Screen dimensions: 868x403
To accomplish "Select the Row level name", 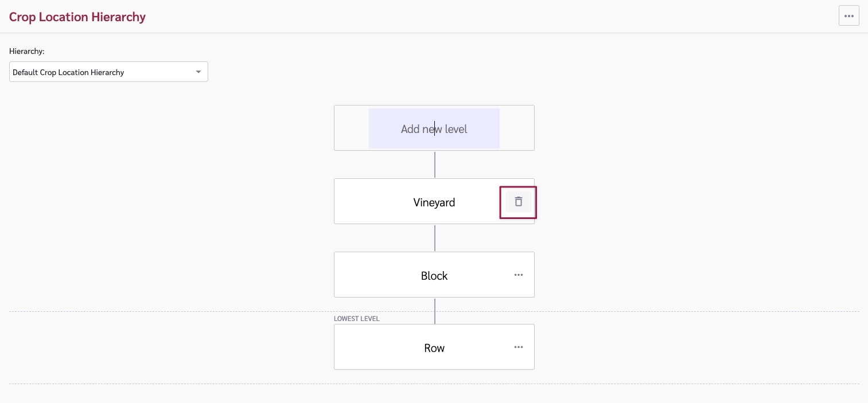I will pos(434,348).
